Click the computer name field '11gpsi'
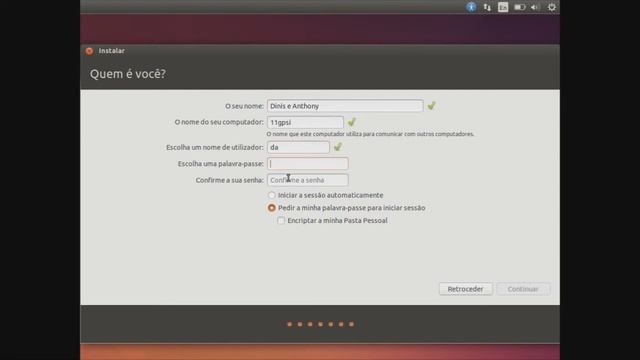The image size is (640, 360). point(305,122)
